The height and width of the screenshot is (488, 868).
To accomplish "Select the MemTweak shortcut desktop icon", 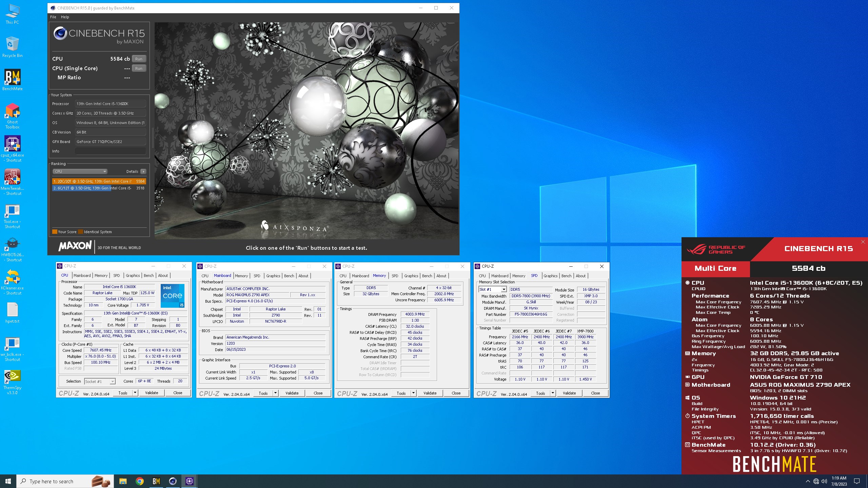I will click(x=12, y=182).
